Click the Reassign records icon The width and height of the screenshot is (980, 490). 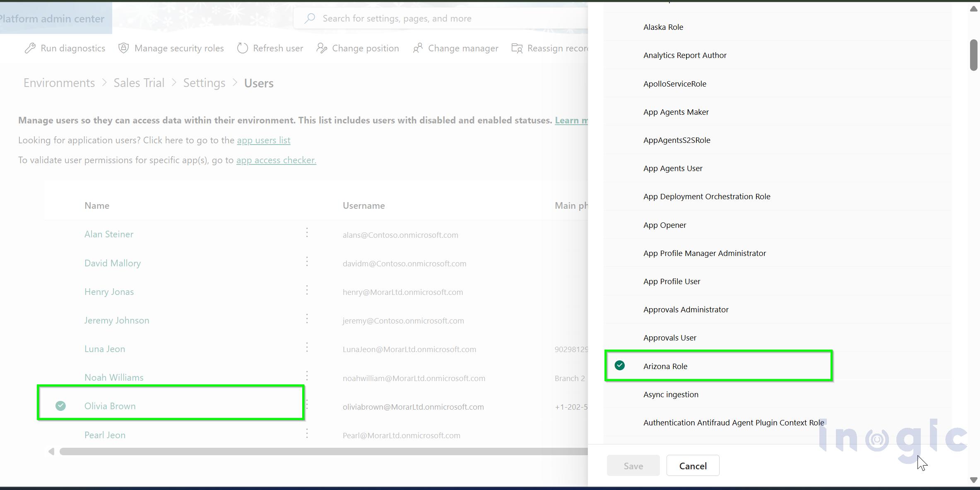pyautogui.click(x=517, y=48)
